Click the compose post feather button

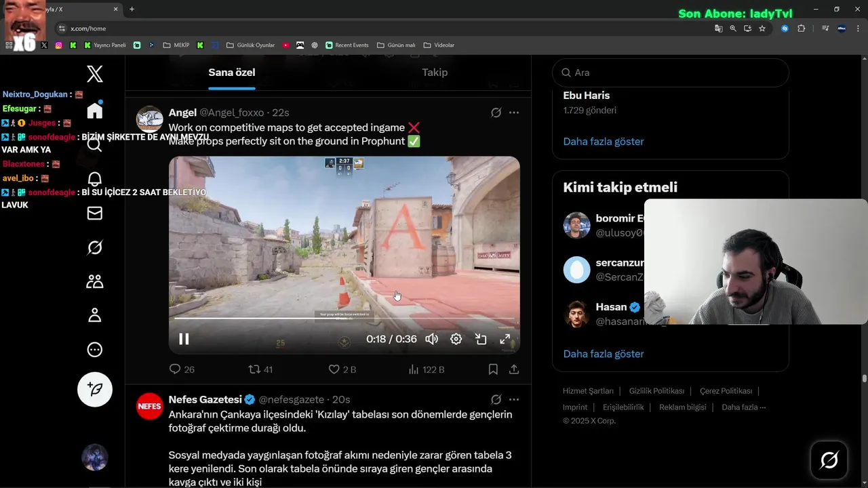pyautogui.click(x=95, y=389)
